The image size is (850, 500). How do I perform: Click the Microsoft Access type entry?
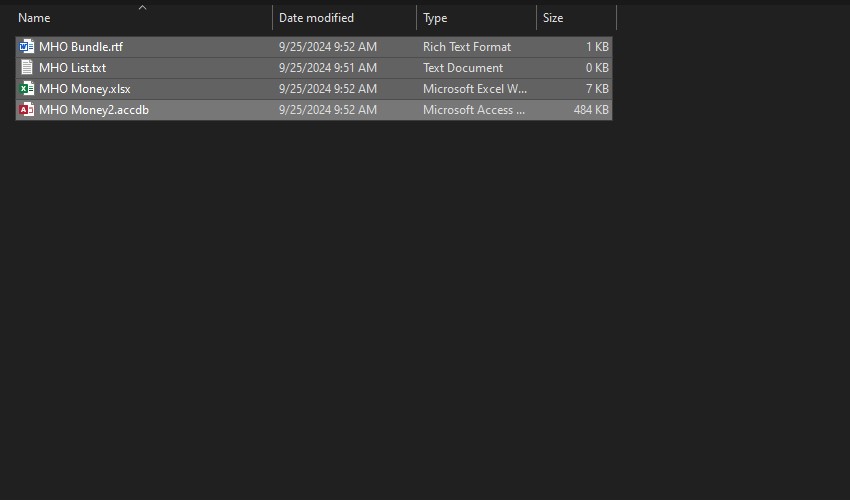point(474,110)
